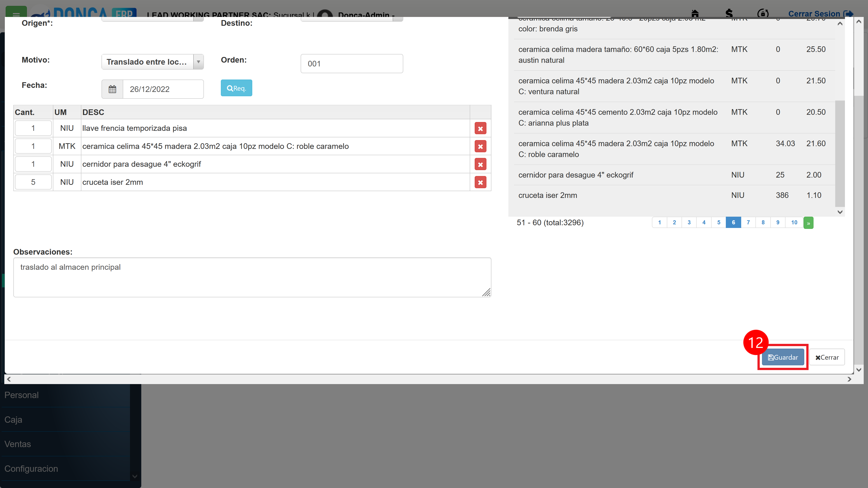Click the product list scrollbar thumb
868x488 pixels.
[x=840, y=153]
